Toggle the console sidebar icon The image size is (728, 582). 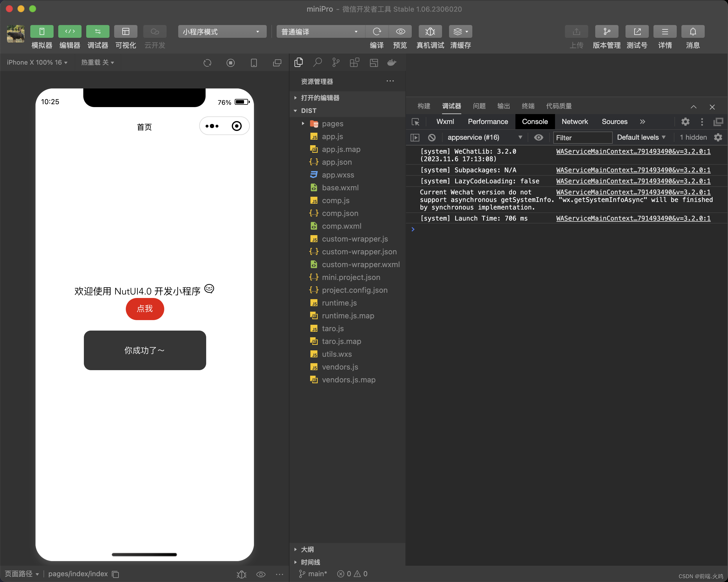tap(415, 138)
